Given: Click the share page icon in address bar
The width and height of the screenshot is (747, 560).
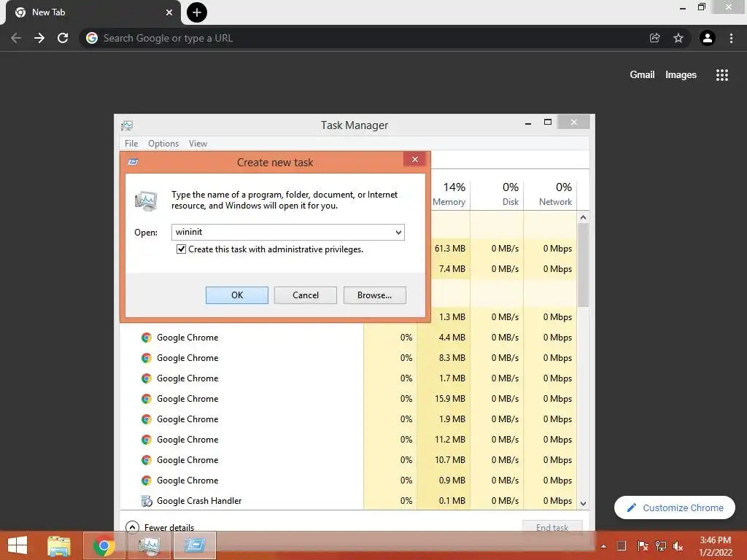Looking at the screenshot, I should coord(654,38).
